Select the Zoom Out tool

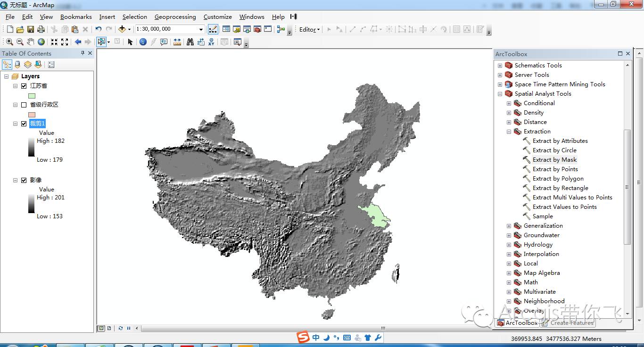tap(20, 42)
